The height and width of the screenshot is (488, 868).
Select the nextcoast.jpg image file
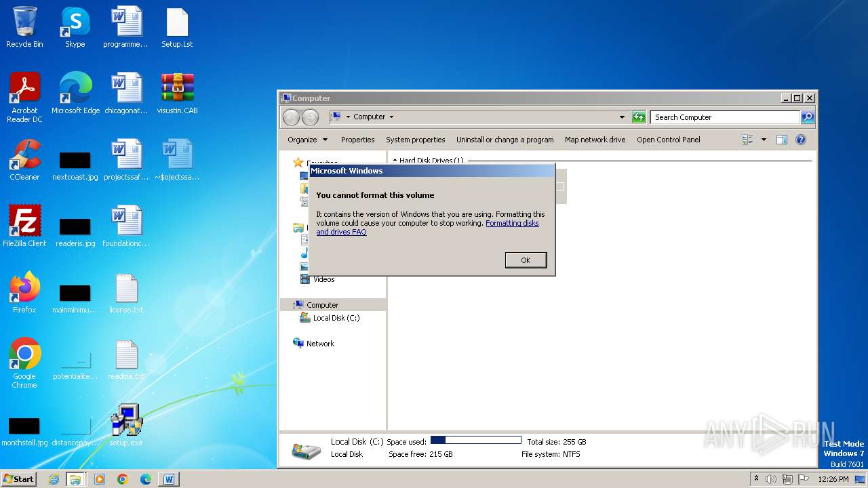75,165
